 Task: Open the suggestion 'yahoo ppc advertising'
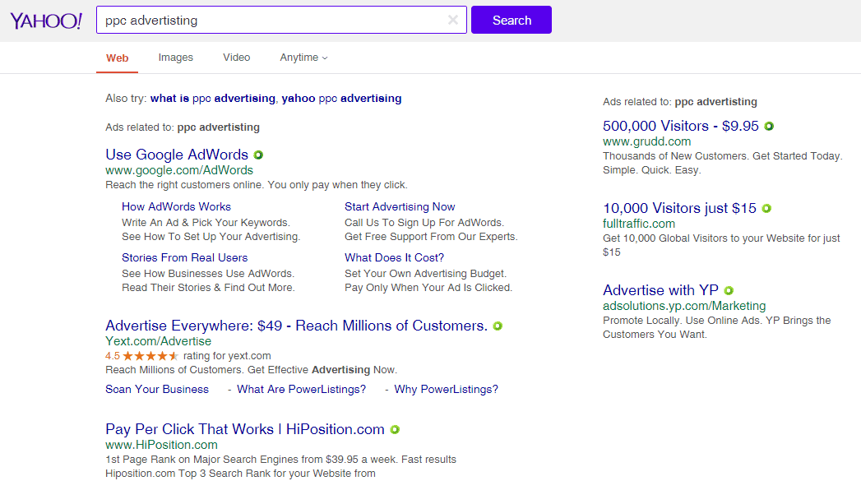[x=341, y=99]
